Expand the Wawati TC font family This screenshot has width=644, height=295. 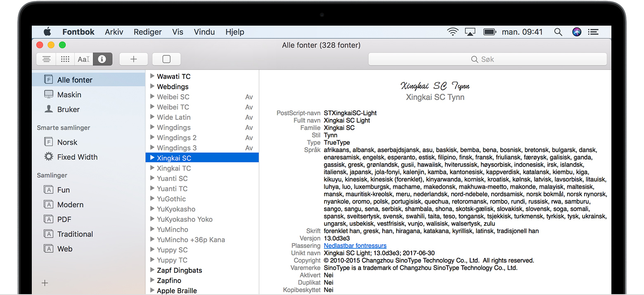coord(152,76)
